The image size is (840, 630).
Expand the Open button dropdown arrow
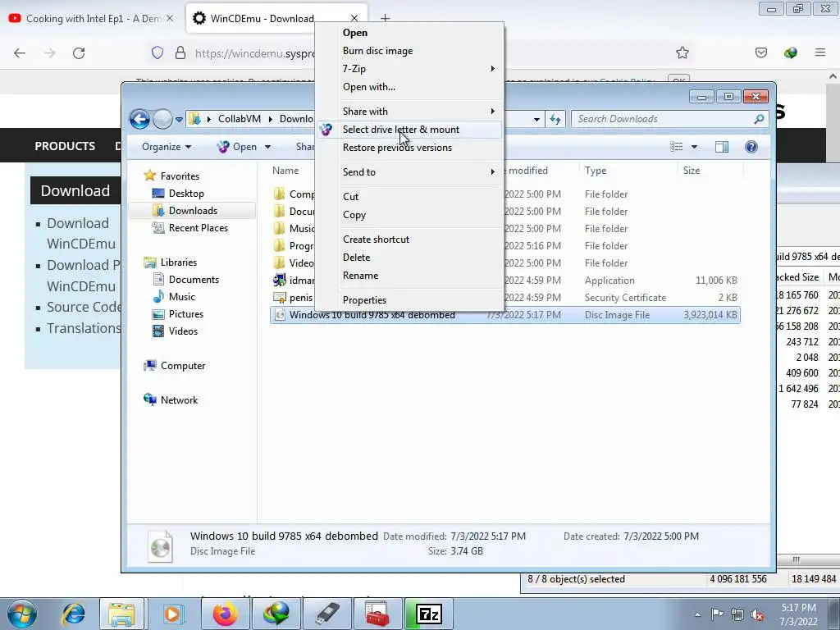pyautogui.click(x=267, y=147)
